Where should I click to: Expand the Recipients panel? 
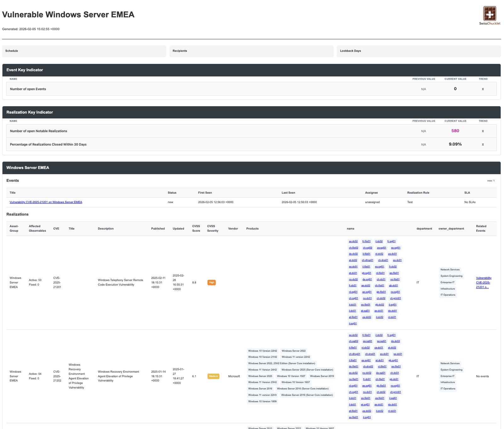[251, 51]
